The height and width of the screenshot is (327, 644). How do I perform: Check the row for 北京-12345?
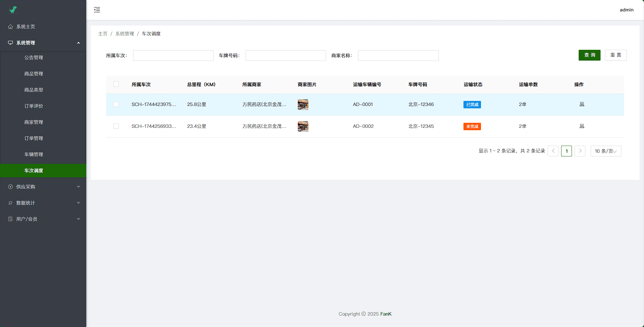[116, 126]
